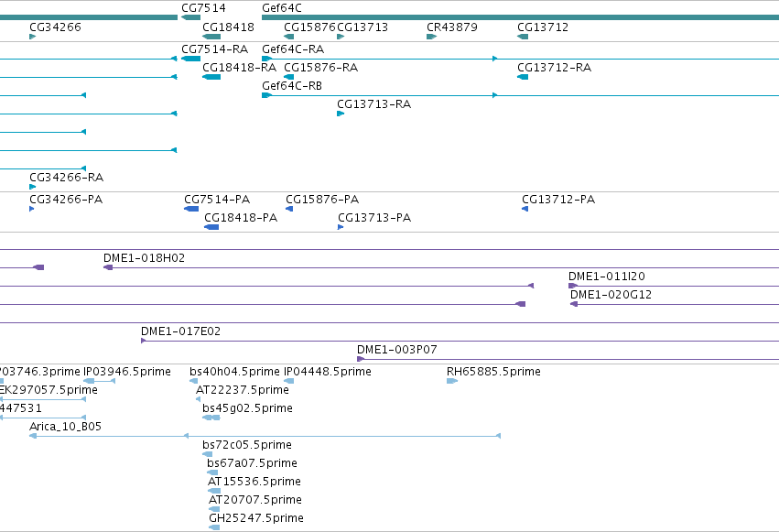Click the DME1-003P07 clone label
The height and width of the screenshot is (532, 779).
[397, 350]
